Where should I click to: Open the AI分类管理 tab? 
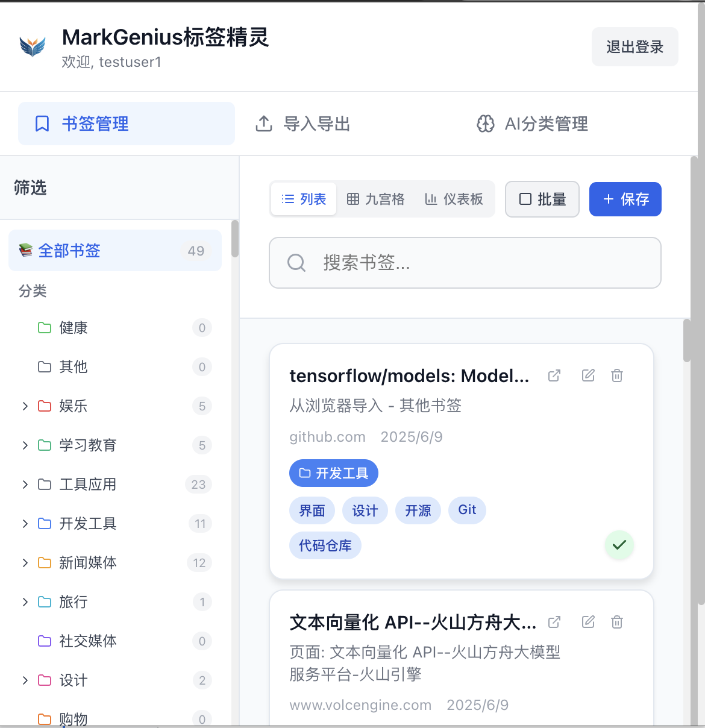pyautogui.click(x=532, y=124)
